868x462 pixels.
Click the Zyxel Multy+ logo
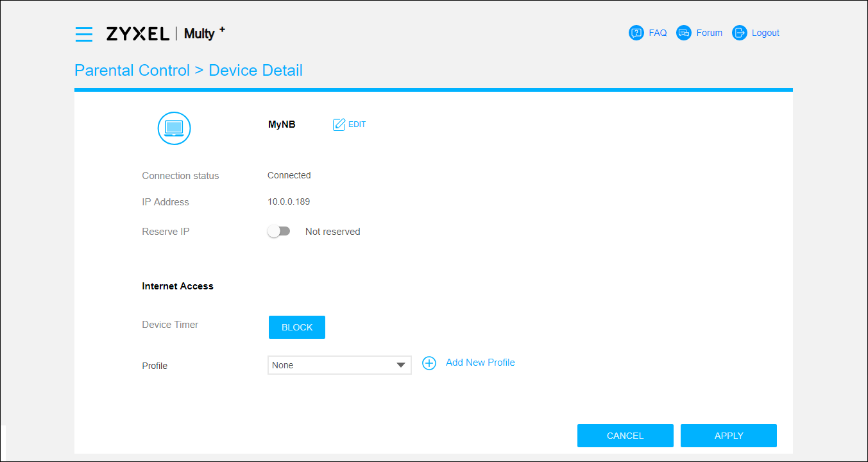[x=166, y=33]
